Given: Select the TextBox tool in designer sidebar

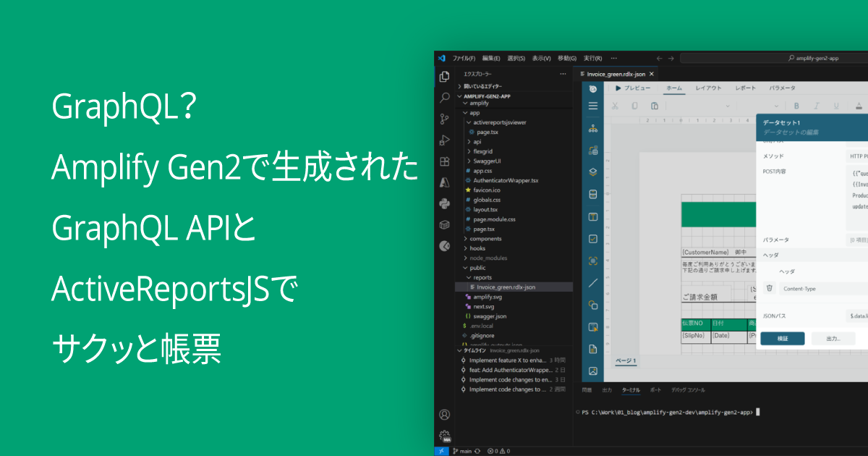Looking at the screenshot, I should point(593,216).
